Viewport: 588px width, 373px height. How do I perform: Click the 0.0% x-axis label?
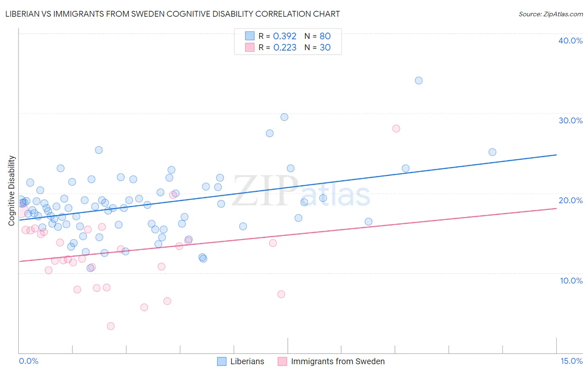pyautogui.click(x=28, y=361)
